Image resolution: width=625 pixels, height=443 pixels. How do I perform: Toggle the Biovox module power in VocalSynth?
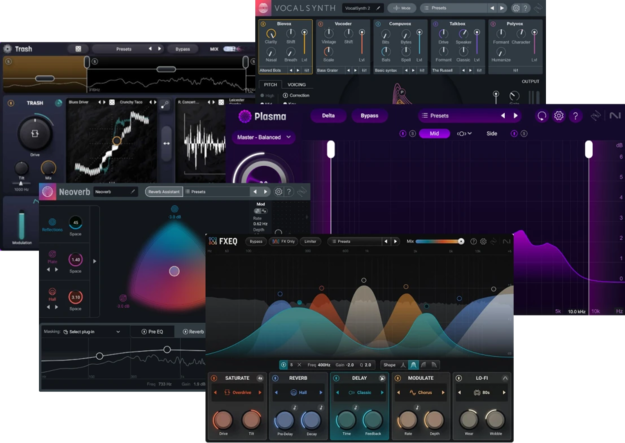point(263,24)
